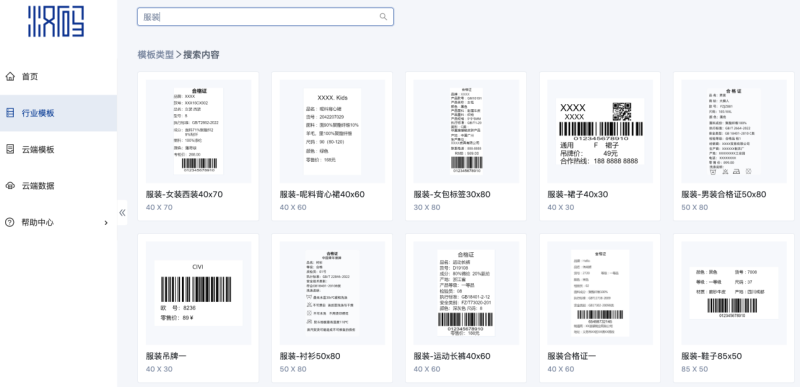Select 行业模板 in the sidebar

58,113
